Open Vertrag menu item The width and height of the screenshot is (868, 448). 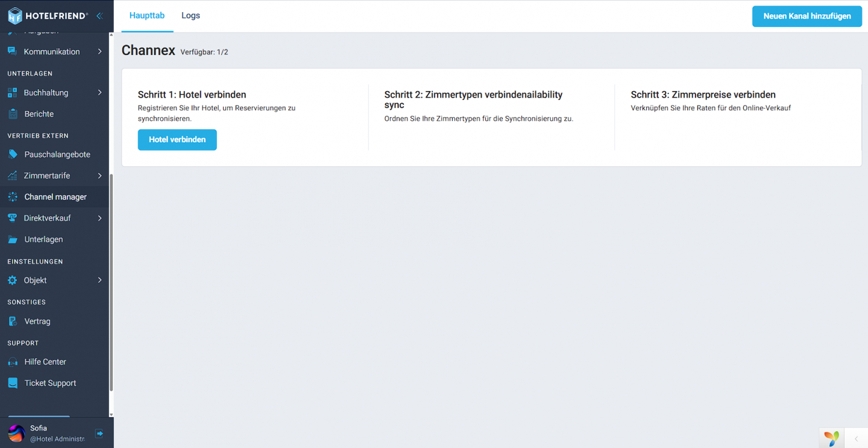[54, 321]
